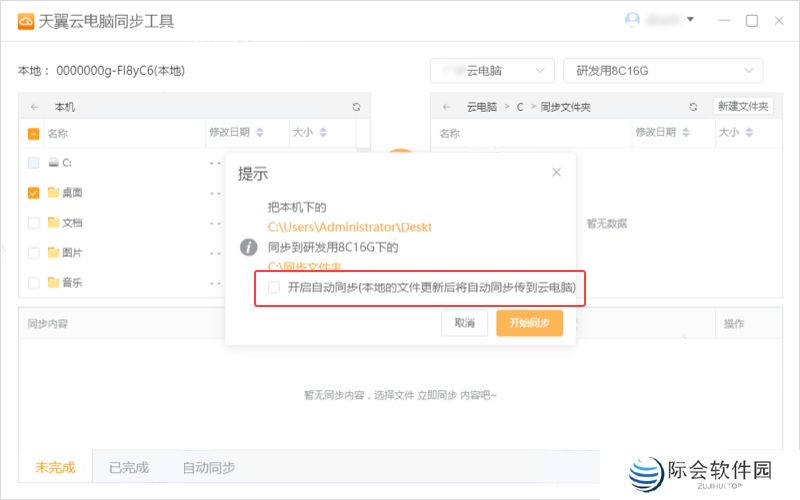Screen dimensions: 800x500
Task: Switch to the 已完成 tab
Action: click(129, 467)
